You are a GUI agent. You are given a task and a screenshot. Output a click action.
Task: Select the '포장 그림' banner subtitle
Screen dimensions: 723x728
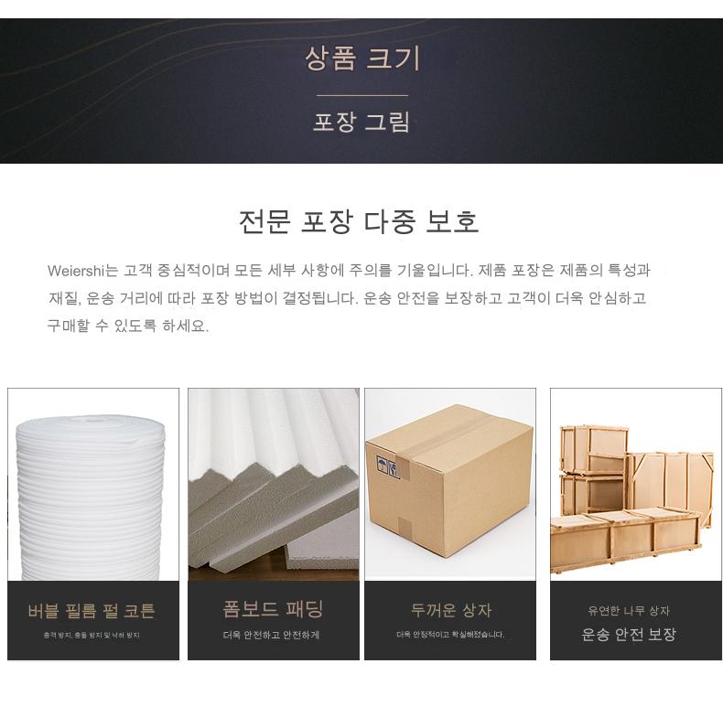[x=361, y=122]
